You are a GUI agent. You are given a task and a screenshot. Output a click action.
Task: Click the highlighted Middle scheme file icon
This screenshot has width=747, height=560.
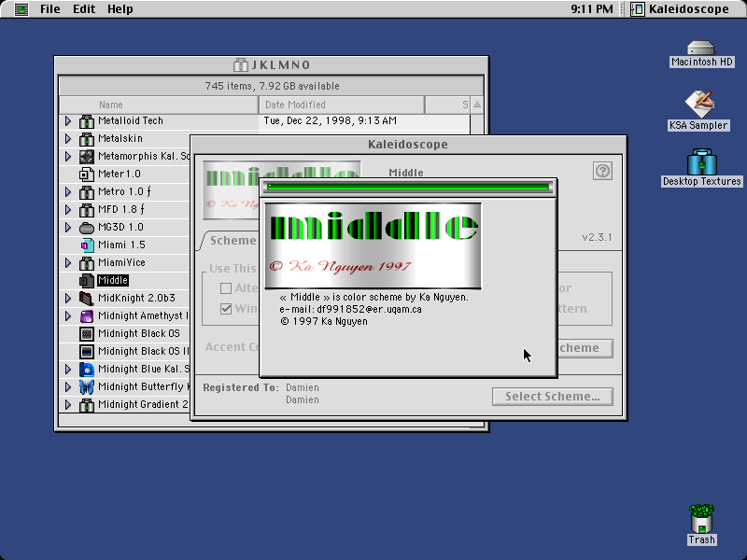pos(86,281)
